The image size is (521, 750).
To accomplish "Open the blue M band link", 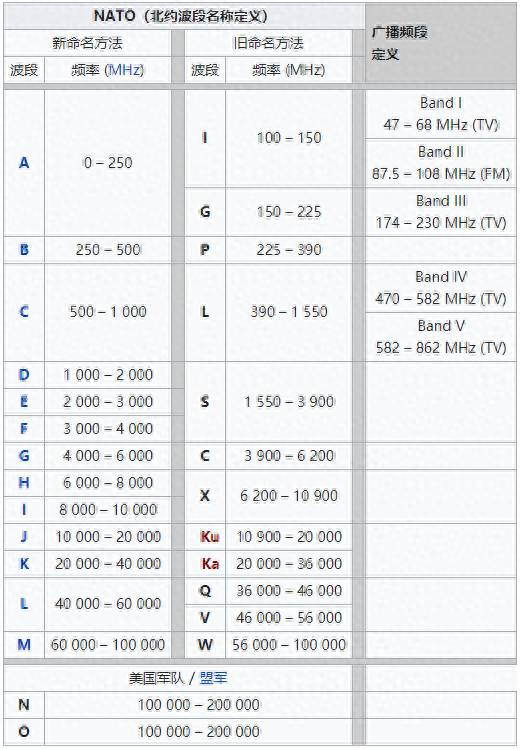I will tap(24, 645).
